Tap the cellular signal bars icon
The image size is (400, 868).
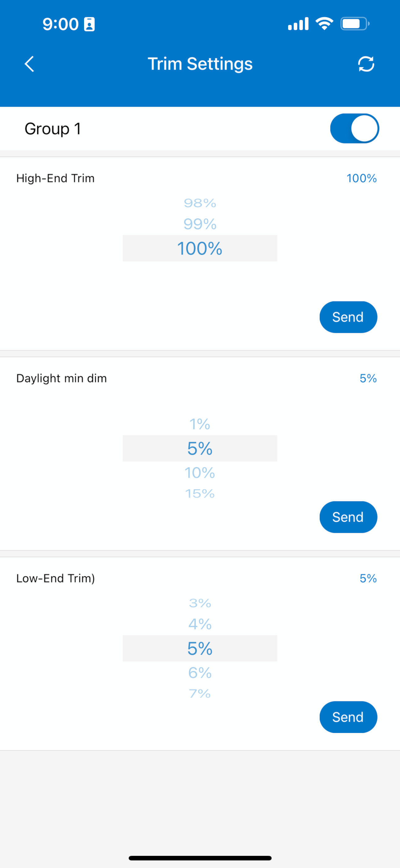click(x=298, y=24)
